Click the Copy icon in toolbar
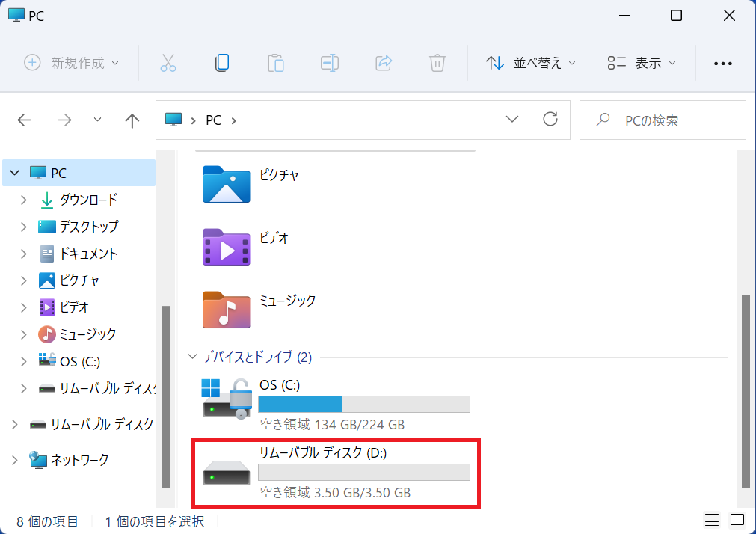The image size is (756, 534). [x=221, y=63]
